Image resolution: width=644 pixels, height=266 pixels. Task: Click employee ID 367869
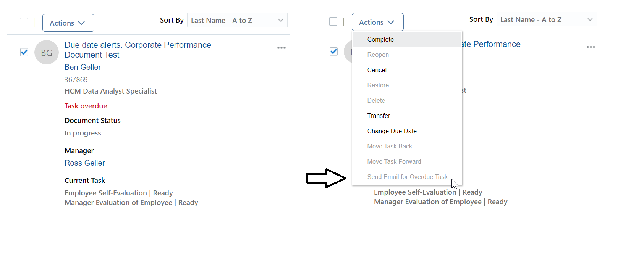pyautogui.click(x=76, y=80)
